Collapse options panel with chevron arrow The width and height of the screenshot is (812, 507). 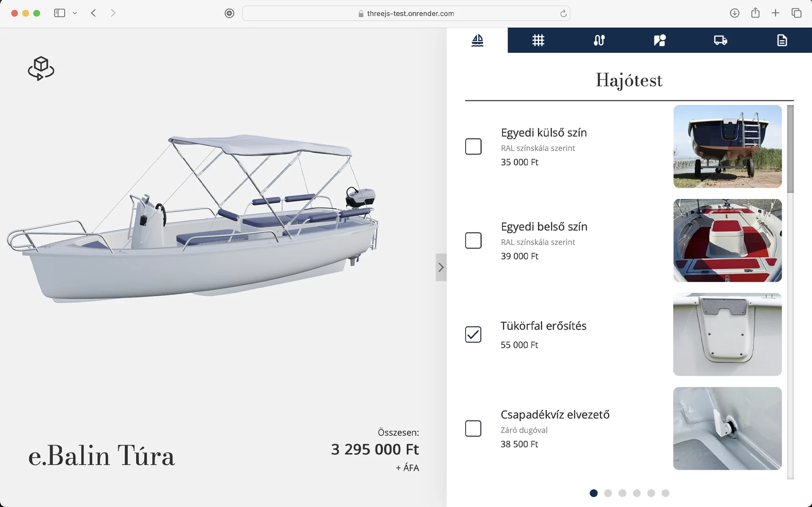[x=441, y=267]
